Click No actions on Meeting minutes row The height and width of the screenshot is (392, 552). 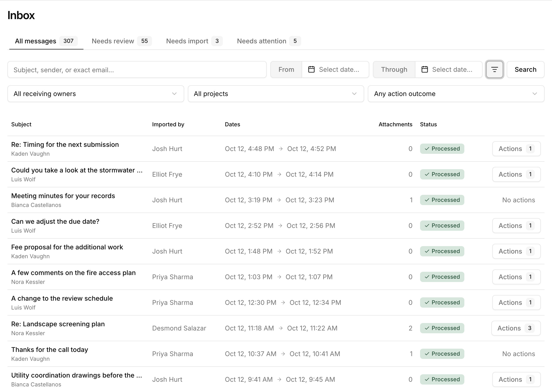click(518, 200)
